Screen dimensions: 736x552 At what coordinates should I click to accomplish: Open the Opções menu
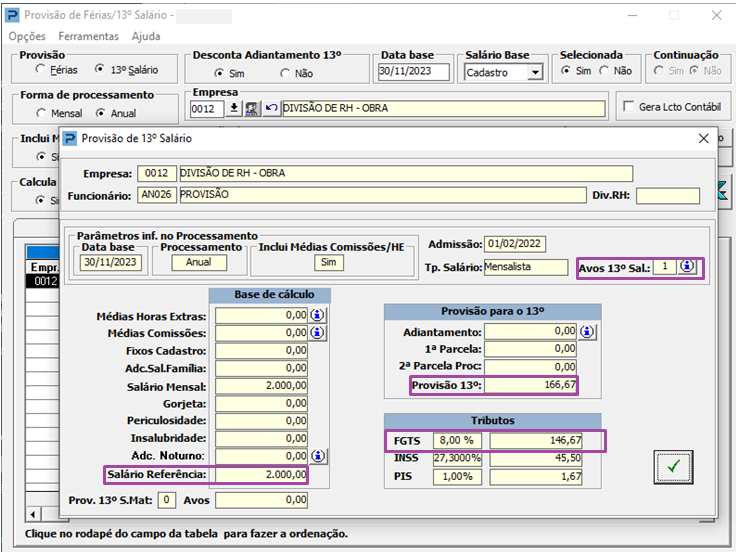(x=26, y=36)
